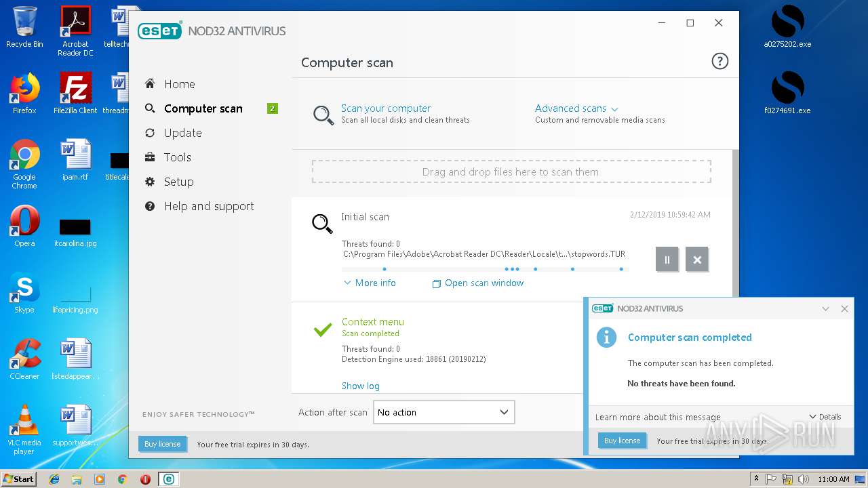
Task: Open scan window link
Action: click(x=478, y=283)
